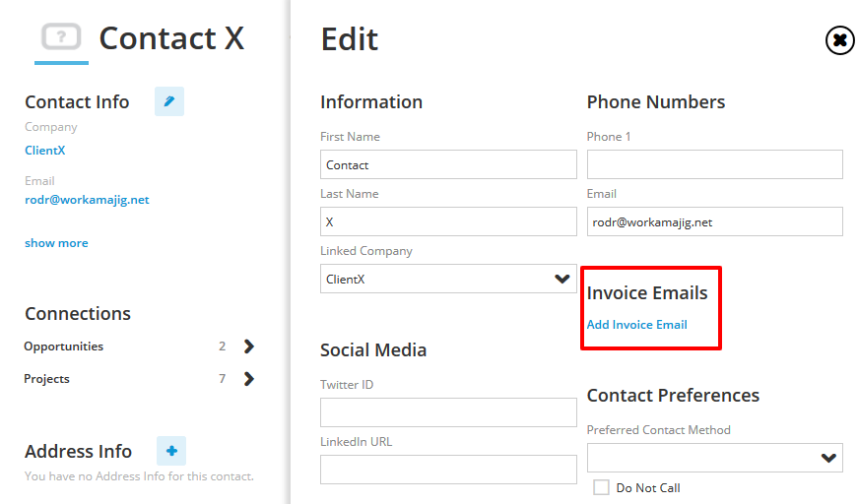Open Opportunities via its chevron arrow
The width and height of the screenshot is (858, 504).
point(249,346)
